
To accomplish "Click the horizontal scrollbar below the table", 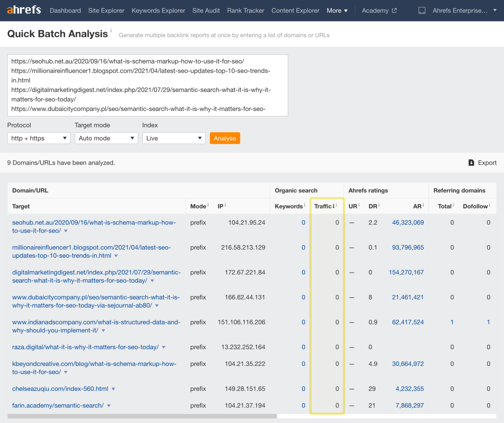I will [142, 416].
